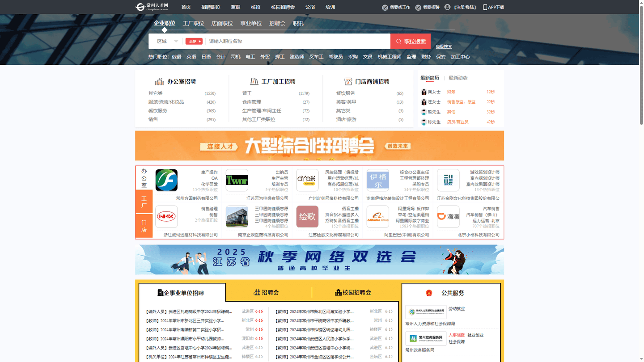Click the factory icon by 工厂加工招聘
The height and width of the screenshot is (362, 644).
(x=254, y=81)
